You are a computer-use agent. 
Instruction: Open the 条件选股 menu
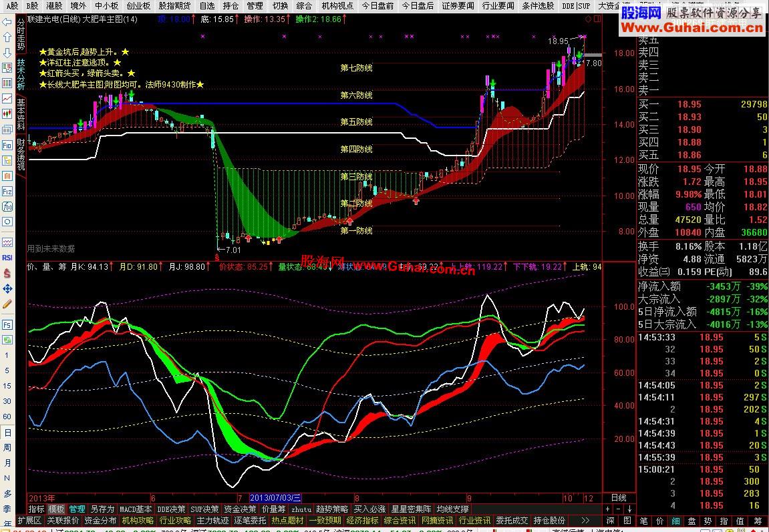click(x=538, y=6)
